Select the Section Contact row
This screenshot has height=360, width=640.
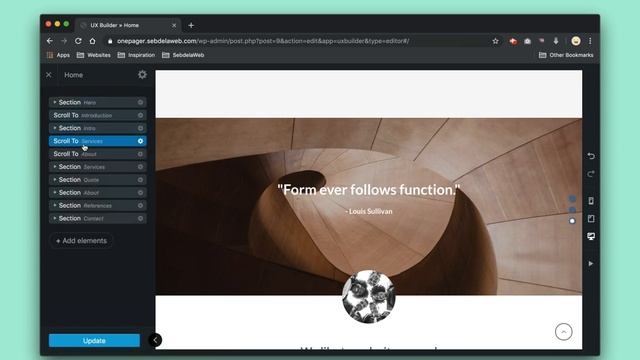[x=98, y=218]
